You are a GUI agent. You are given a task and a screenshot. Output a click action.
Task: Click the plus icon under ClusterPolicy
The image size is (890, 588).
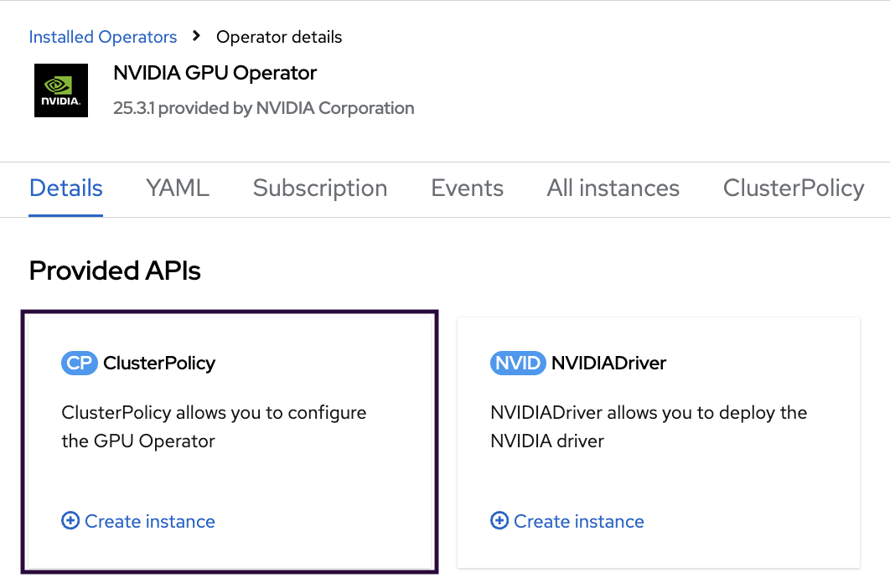70,521
